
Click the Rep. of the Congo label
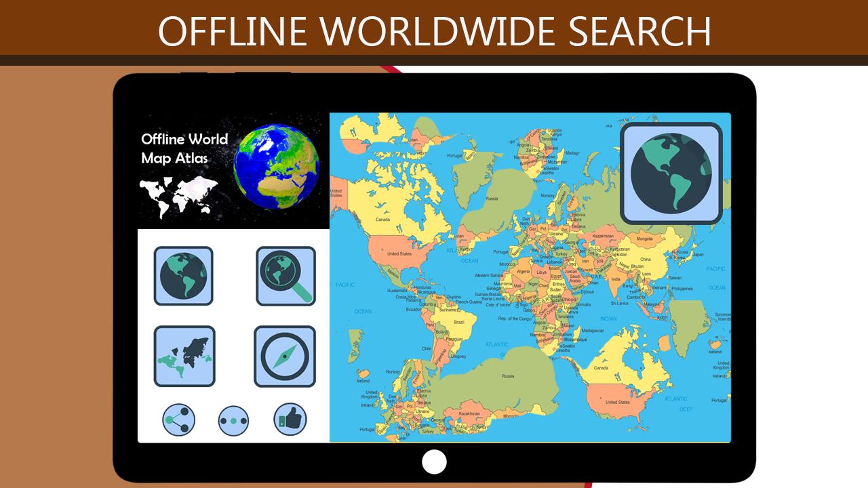click(x=514, y=318)
